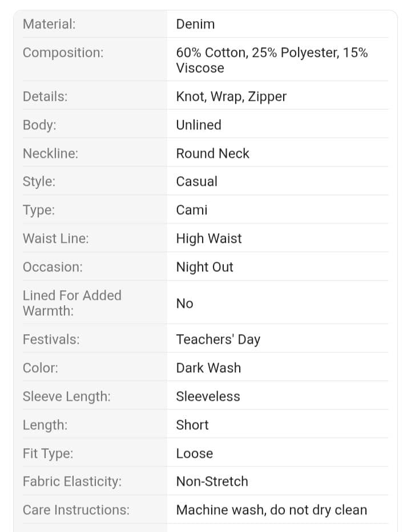Select the Lined For Added Warmth label

point(72,303)
